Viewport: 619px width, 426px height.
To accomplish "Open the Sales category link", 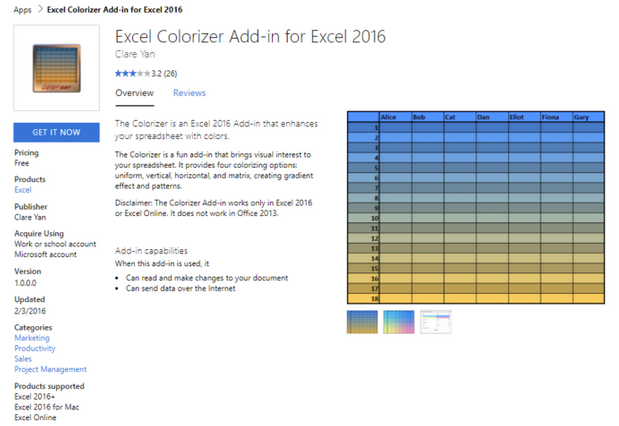I will (23, 358).
